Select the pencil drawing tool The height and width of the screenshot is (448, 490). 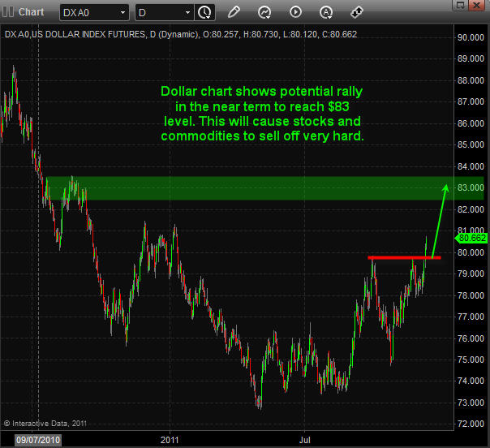tap(234, 12)
